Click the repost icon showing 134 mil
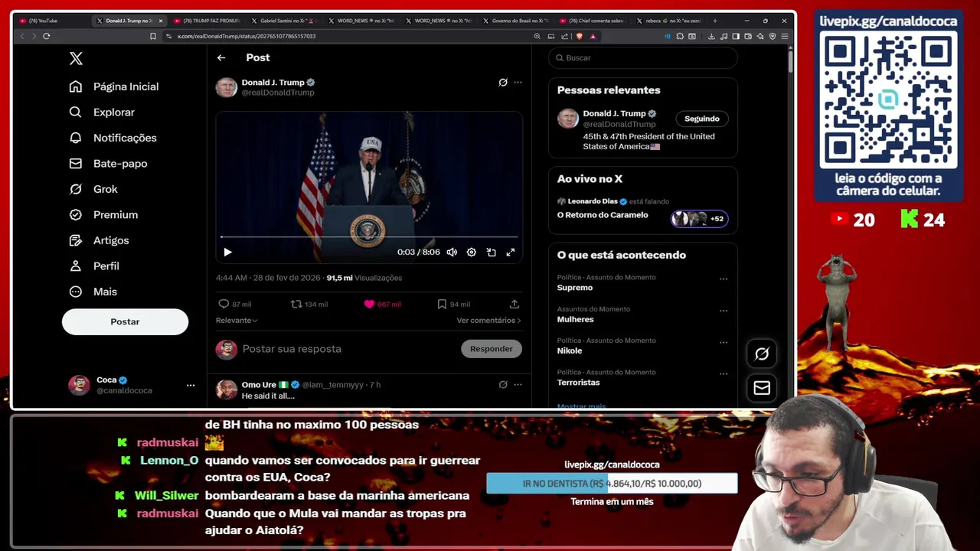This screenshot has height=551, width=980. tap(296, 304)
